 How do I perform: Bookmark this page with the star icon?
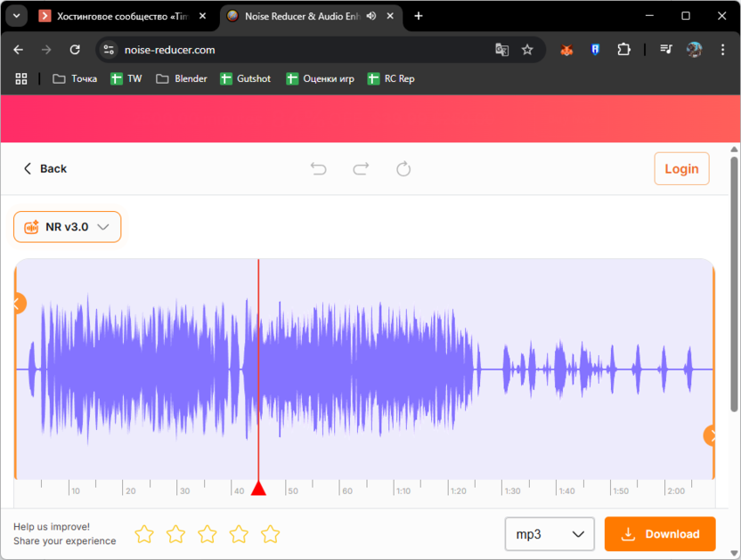(527, 50)
